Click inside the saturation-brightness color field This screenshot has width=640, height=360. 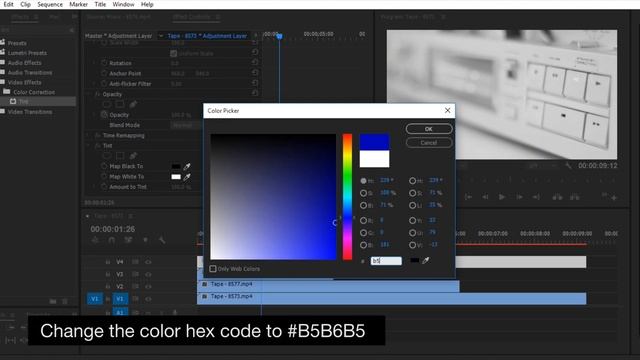click(x=273, y=197)
